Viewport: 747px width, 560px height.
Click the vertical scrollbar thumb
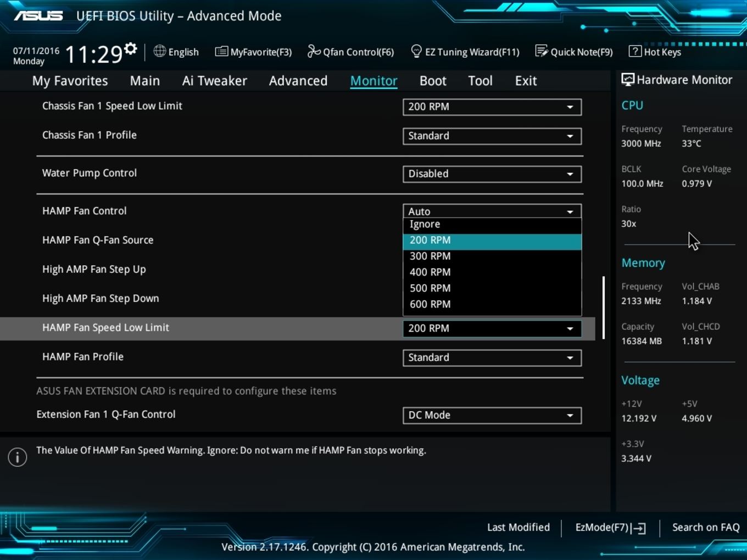[x=604, y=307]
